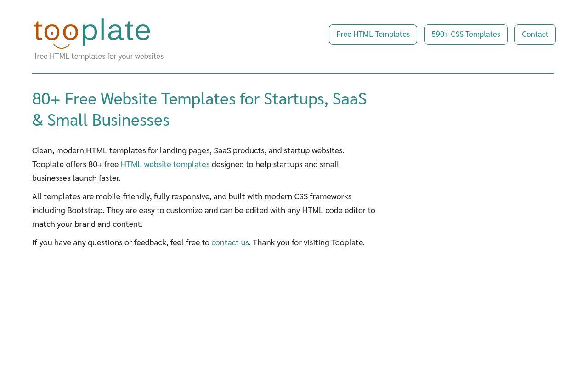Click the thank you message paragraph

pyautogui.click(x=198, y=242)
